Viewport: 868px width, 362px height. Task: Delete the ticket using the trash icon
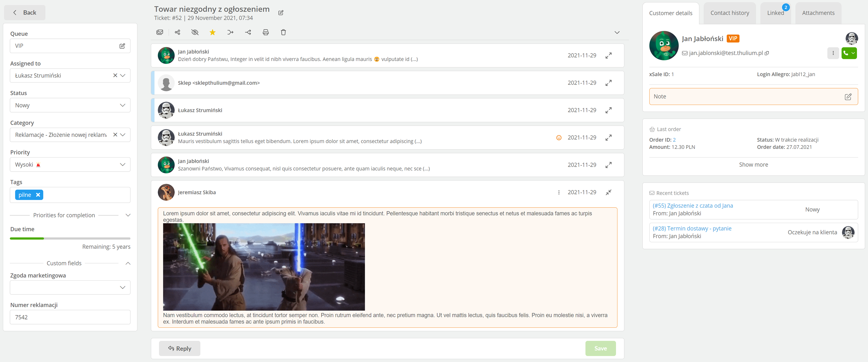[283, 32]
